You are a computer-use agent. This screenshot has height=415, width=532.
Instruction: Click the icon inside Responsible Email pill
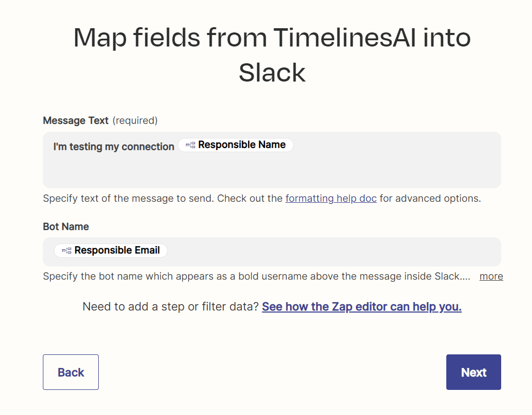(x=66, y=251)
